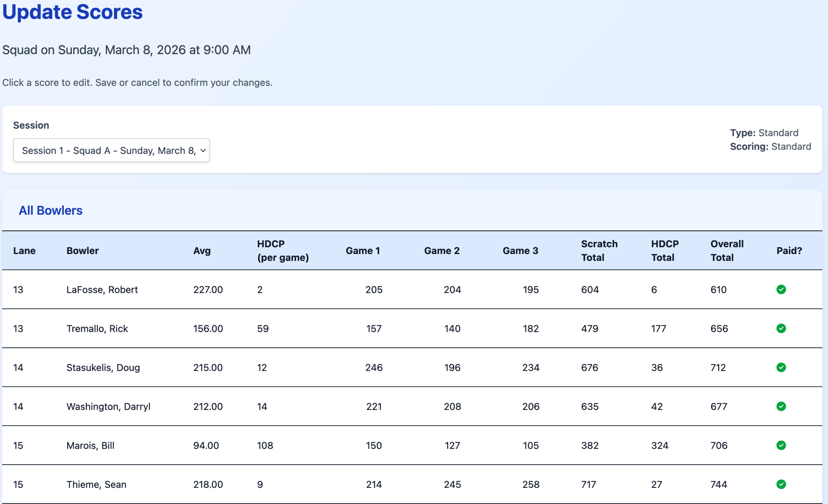
Task: Click Stasukelis's scratch total 676
Action: (x=589, y=367)
